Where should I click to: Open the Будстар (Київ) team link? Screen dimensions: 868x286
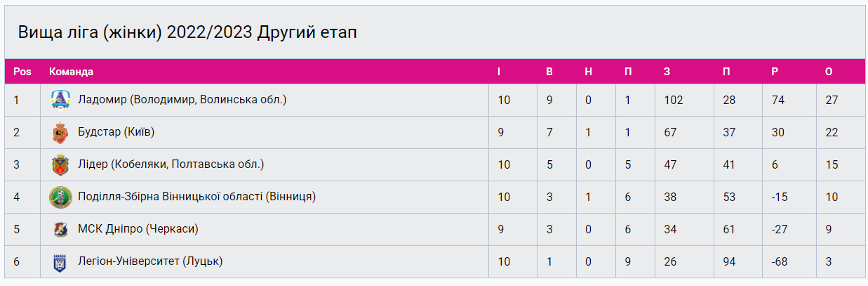click(116, 132)
